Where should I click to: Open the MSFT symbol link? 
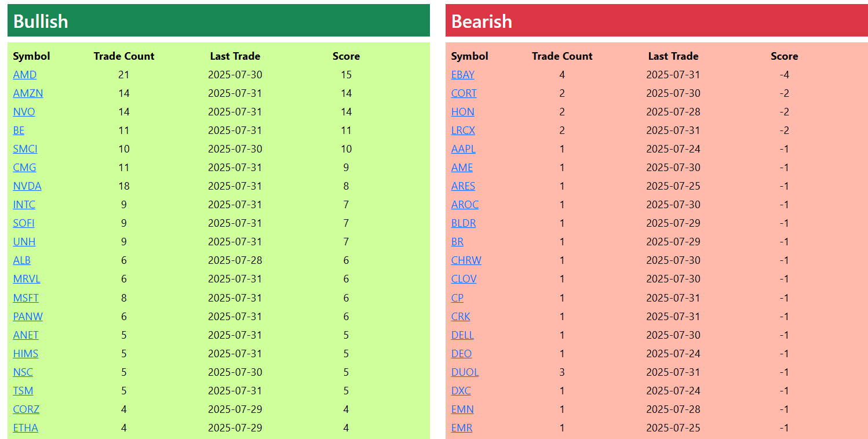pos(26,298)
